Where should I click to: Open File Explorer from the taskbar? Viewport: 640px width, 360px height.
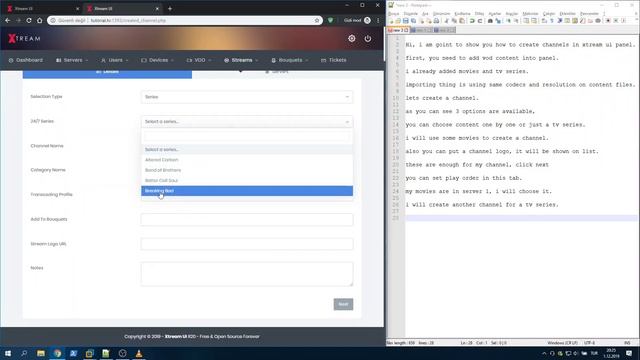(41, 353)
